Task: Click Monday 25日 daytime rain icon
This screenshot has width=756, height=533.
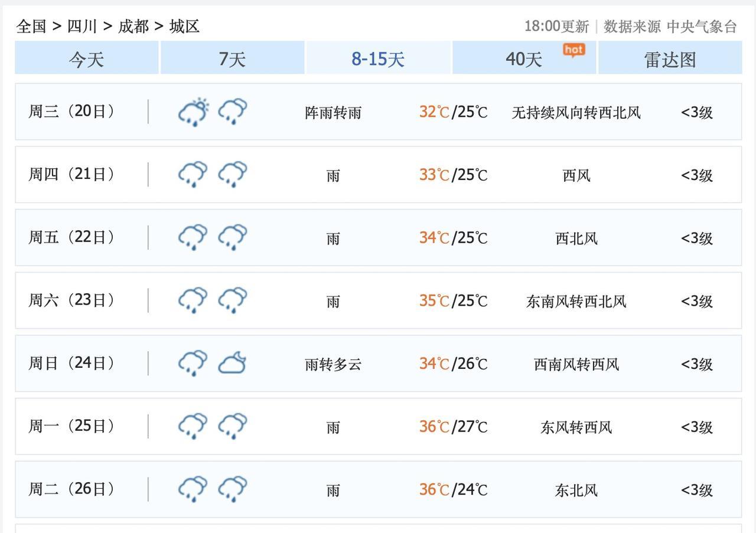Action: (193, 426)
